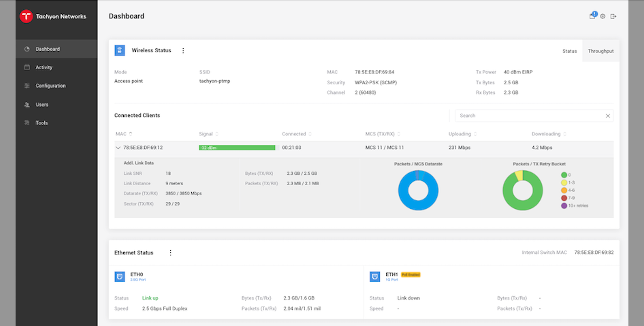Image resolution: width=644 pixels, height=326 pixels.
Task: Click the ETH1 port icon
Action: click(x=375, y=276)
